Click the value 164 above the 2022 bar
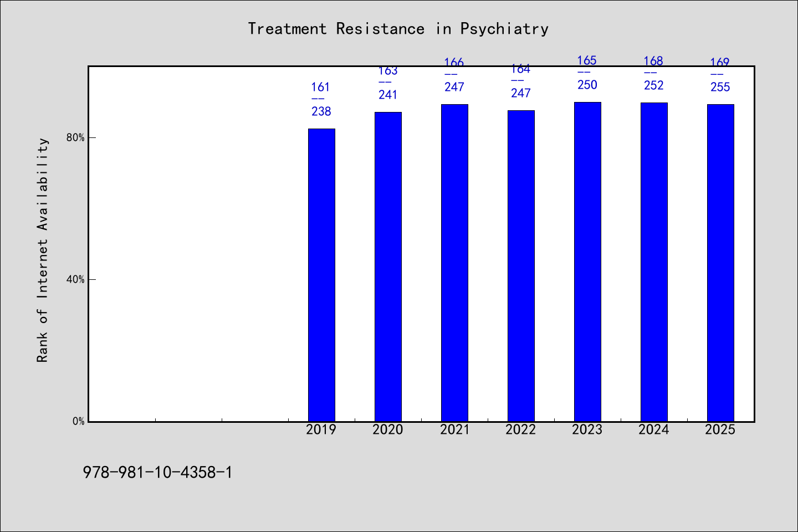This screenshot has width=798, height=532. pos(521,69)
